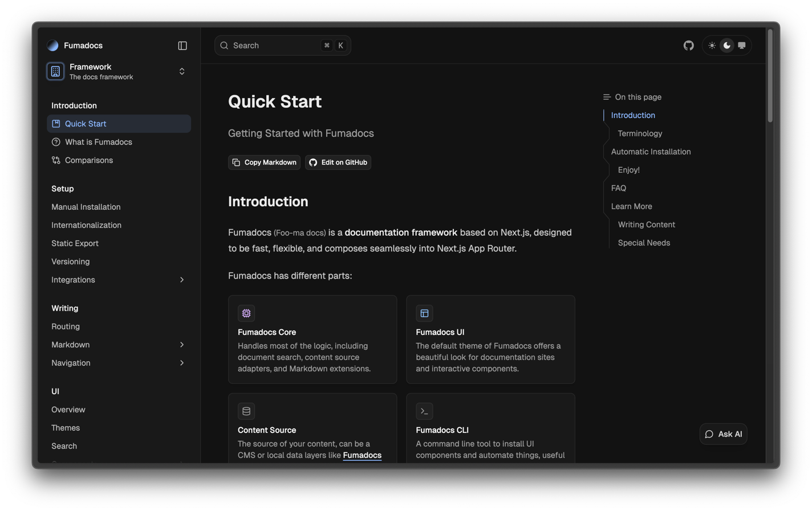The height and width of the screenshot is (511, 812).
Task: Click the Edit on GitHub button
Action: tap(338, 162)
